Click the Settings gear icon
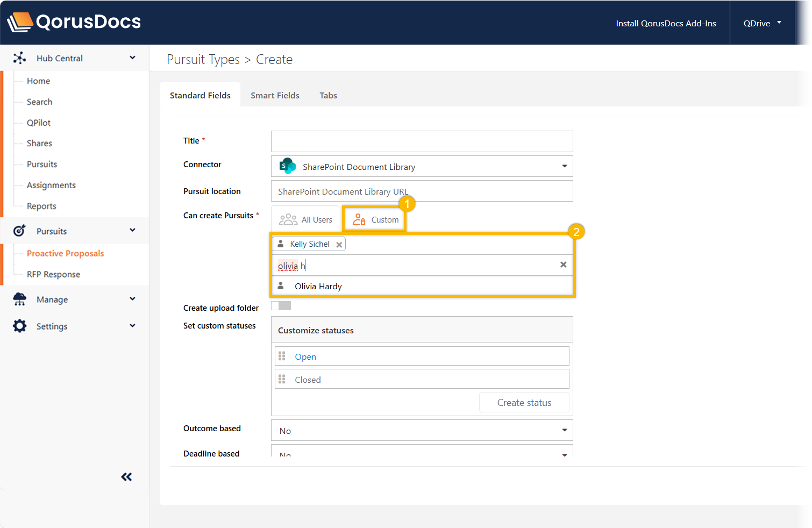 tap(19, 326)
